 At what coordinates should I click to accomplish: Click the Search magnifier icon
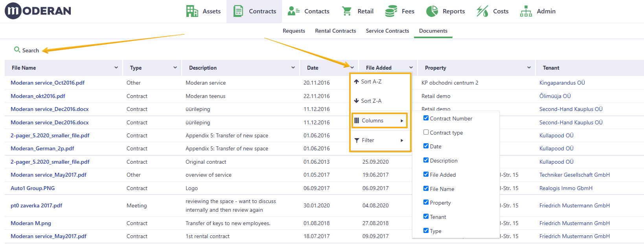17,50
